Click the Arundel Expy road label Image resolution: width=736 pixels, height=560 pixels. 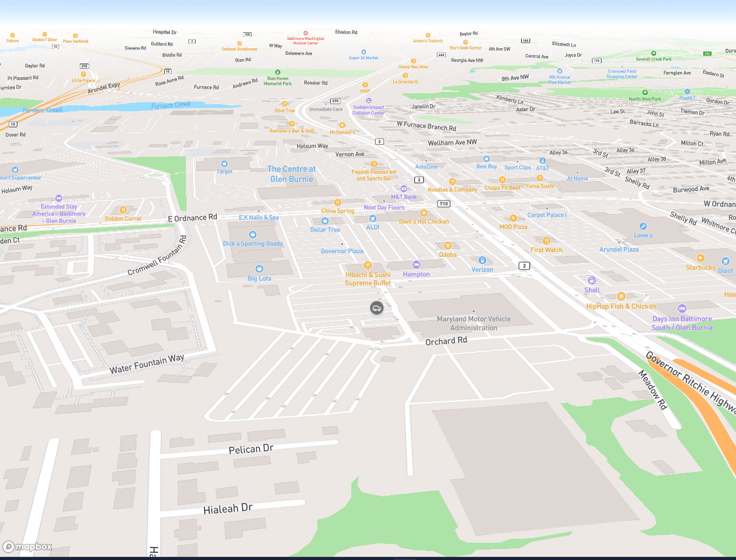(104, 87)
